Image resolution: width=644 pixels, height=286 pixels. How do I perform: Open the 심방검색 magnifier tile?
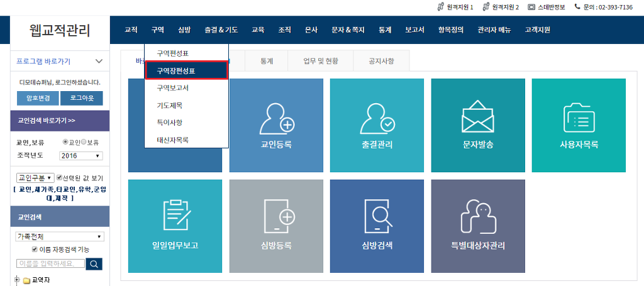(377, 226)
